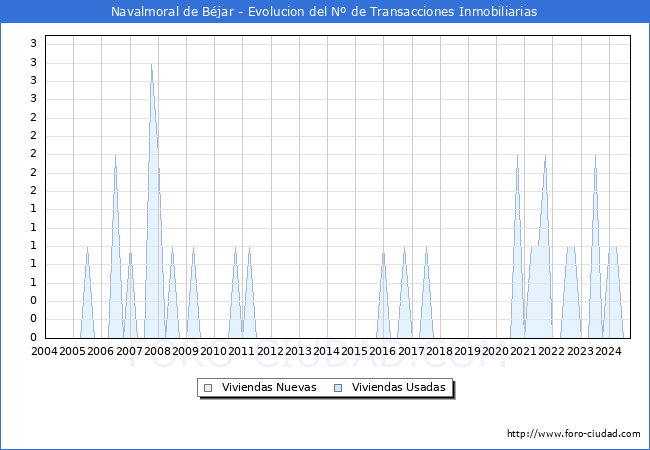This screenshot has height=450, width=650.
Task: Select the 2021 x-axis label
Action: (523, 351)
